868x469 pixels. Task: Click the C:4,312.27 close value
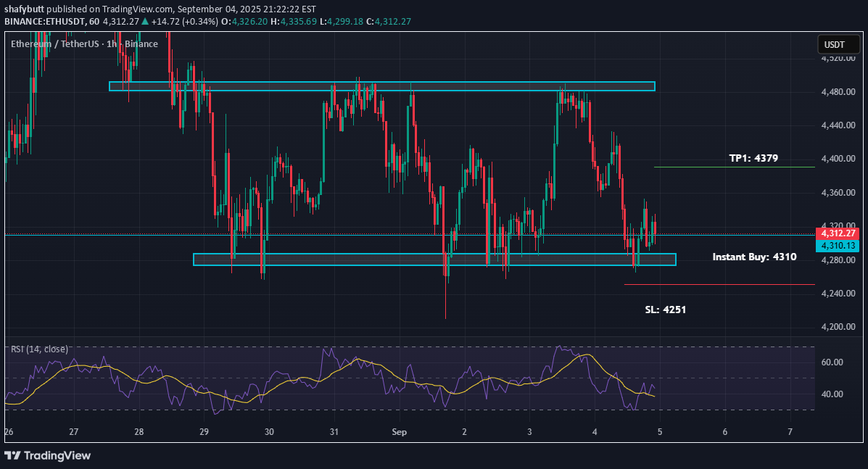pyautogui.click(x=389, y=22)
